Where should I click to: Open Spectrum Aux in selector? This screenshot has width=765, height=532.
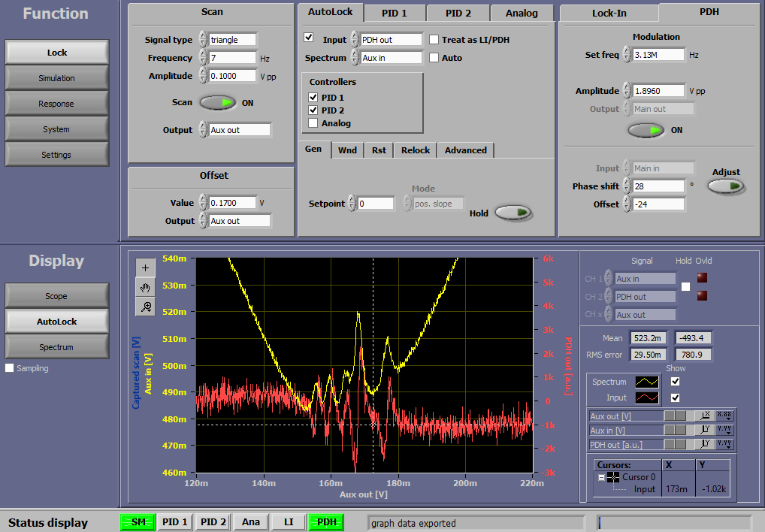coord(392,58)
